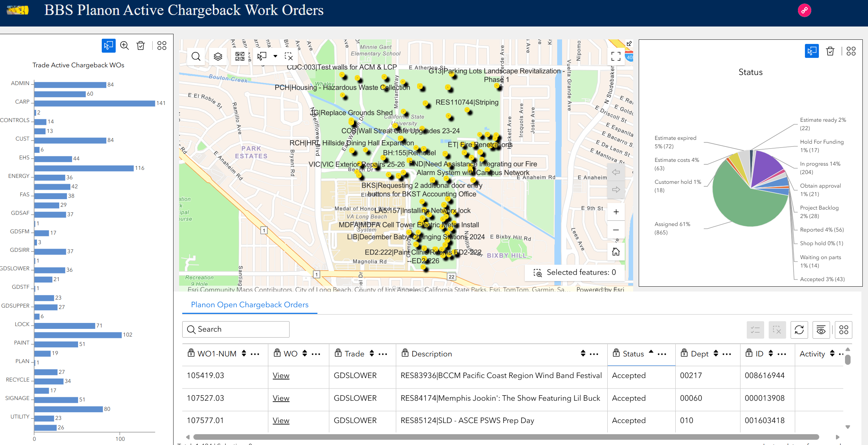Click the table vertical scrollbar thumb
Viewport: 868px width, 445px height.
(x=848, y=360)
